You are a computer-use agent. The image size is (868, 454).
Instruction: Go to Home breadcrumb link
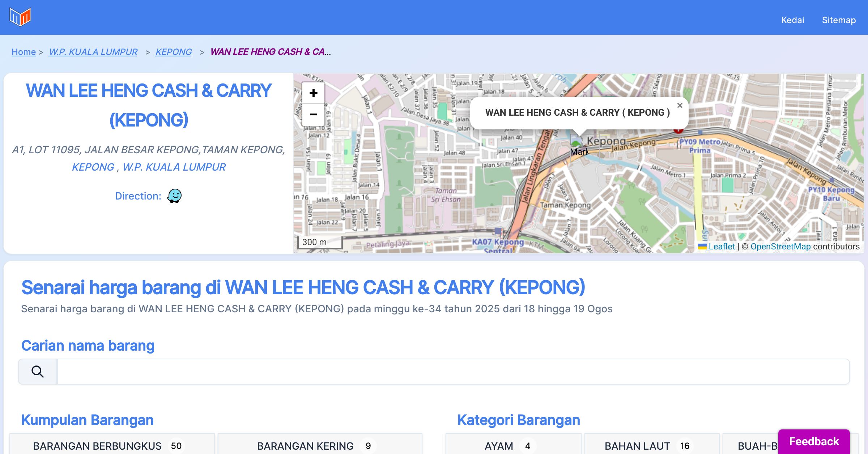point(24,52)
